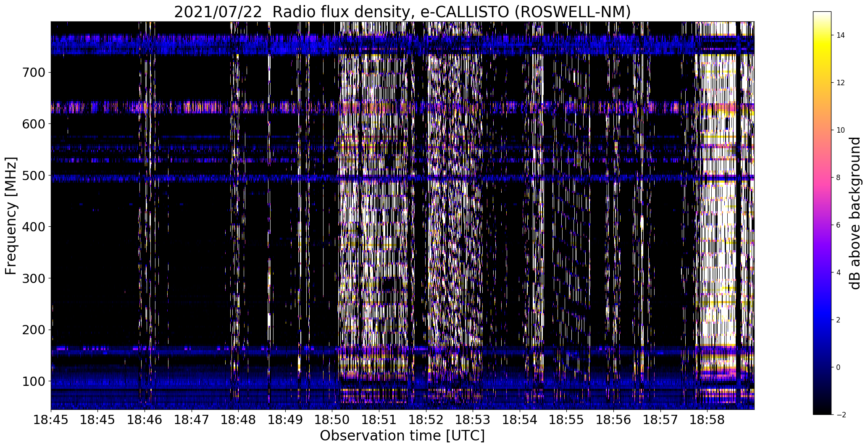Image resolution: width=868 pixels, height=448 pixels.
Task: Pick the 4 value on the colorbar scale
Action: point(839,272)
